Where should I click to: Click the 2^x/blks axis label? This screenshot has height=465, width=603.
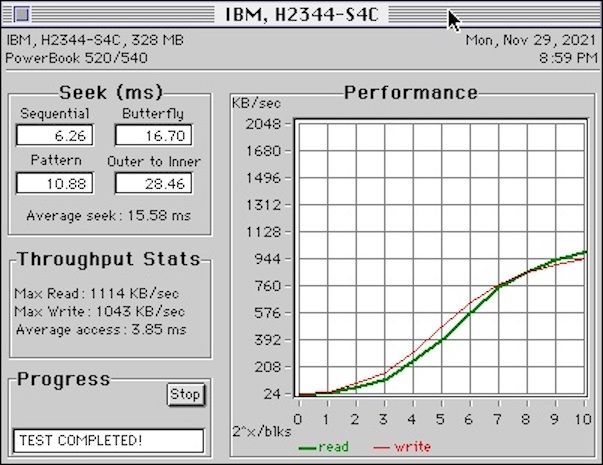[x=262, y=432]
